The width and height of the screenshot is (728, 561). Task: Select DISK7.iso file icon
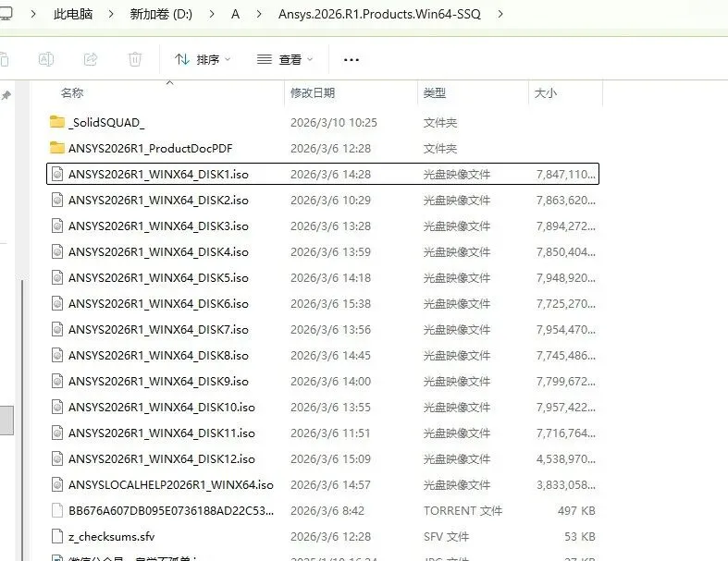pos(57,329)
